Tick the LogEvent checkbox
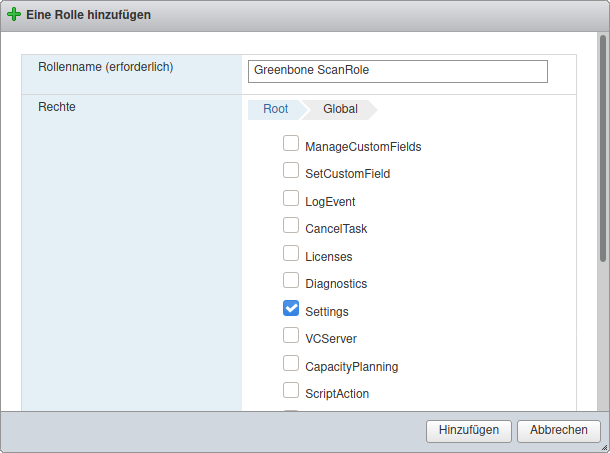The width and height of the screenshot is (610, 453). pyautogui.click(x=291, y=198)
